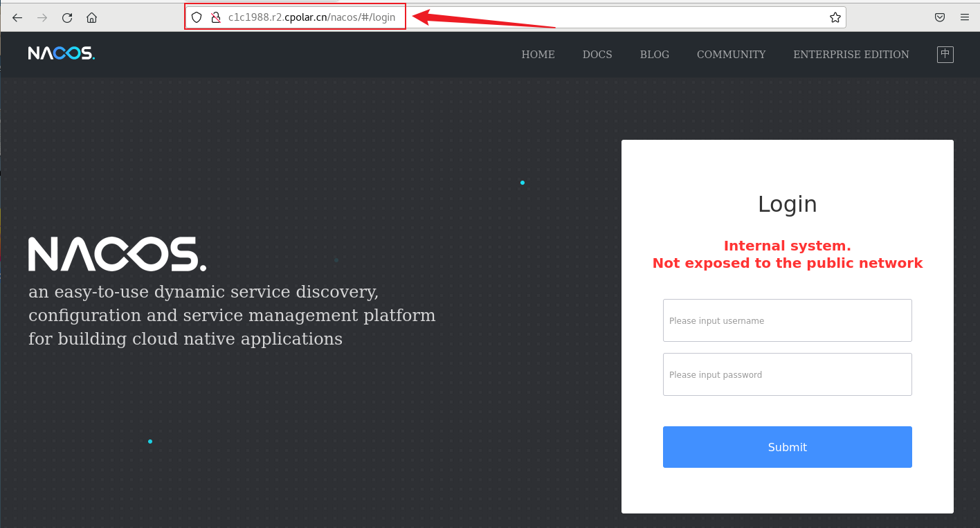Image resolution: width=980 pixels, height=528 pixels.
Task: Click the browser forward arrow
Action: 42,18
